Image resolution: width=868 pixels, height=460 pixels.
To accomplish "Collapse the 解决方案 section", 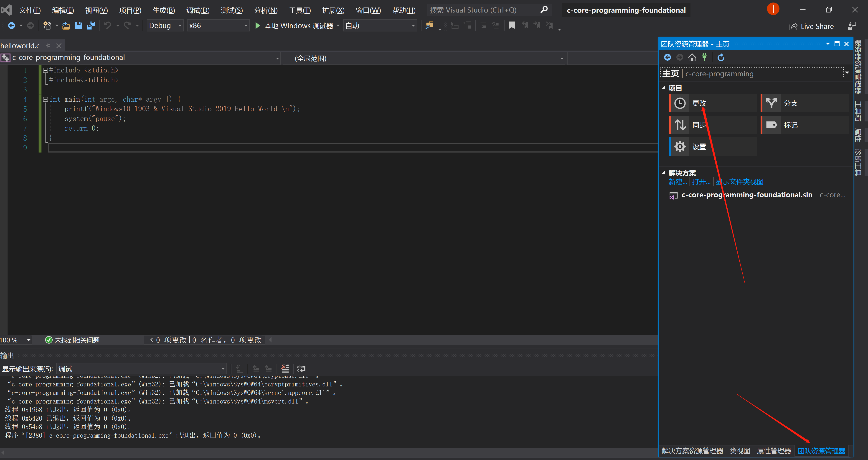I will (x=663, y=173).
